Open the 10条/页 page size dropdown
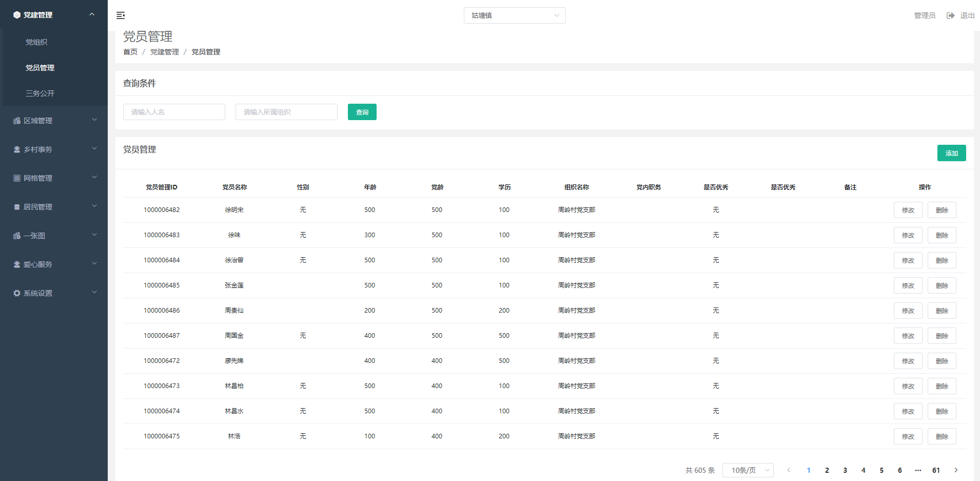Viewport: 980px width, 481px height. tap(748, 470)
